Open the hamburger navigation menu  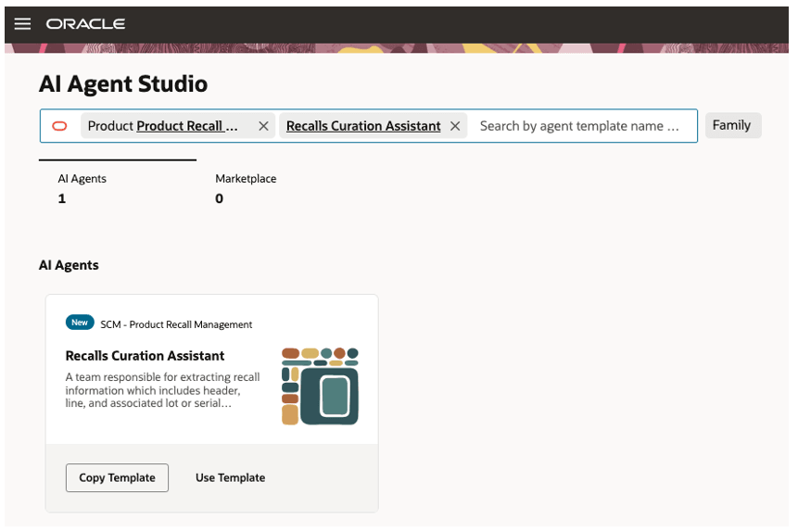(x=22, y=24)
